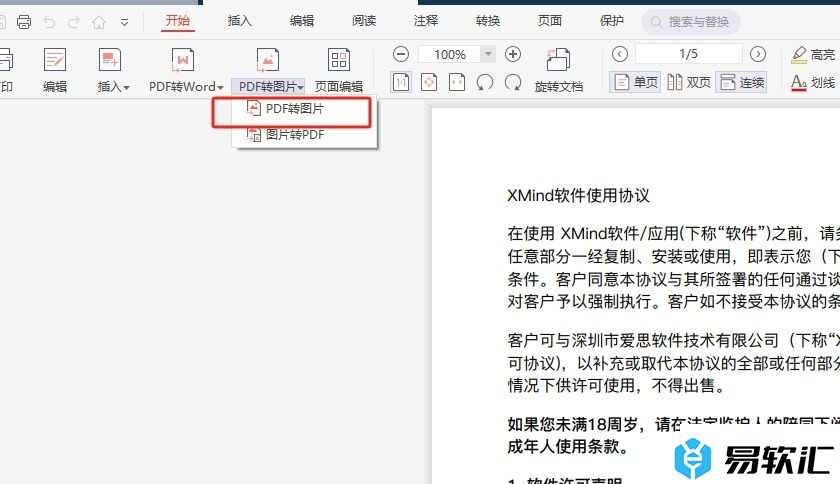This screenshot has height=484, width=840.
Task: Open the 页面编辑 tool
Action: (339, 70)
